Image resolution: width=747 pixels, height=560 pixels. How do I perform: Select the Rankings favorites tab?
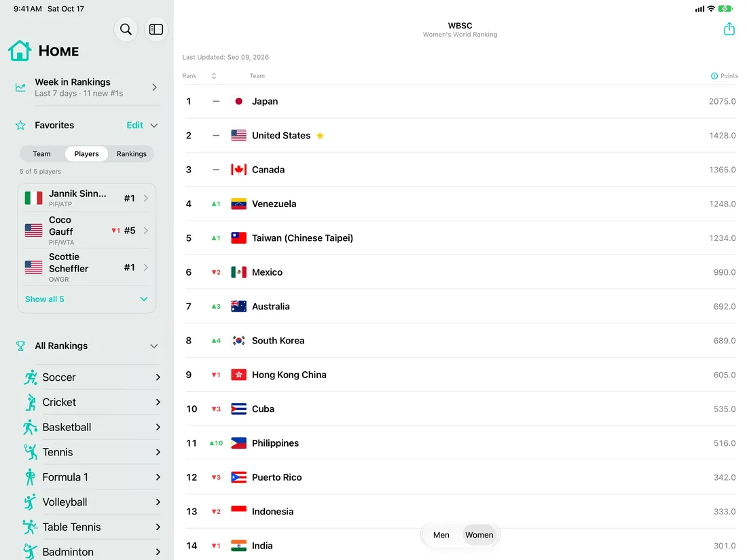tap(132, 154)
